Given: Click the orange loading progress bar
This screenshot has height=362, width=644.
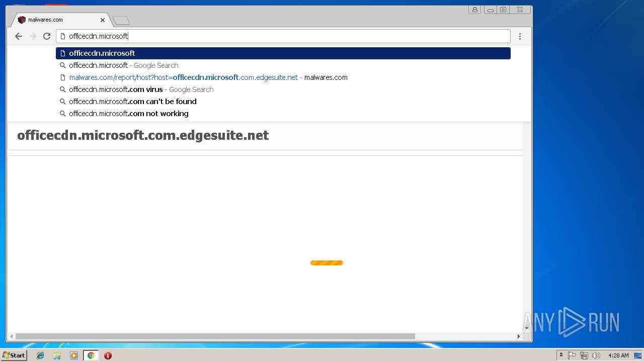Looking at the screenshot, I should click(327, 263).
